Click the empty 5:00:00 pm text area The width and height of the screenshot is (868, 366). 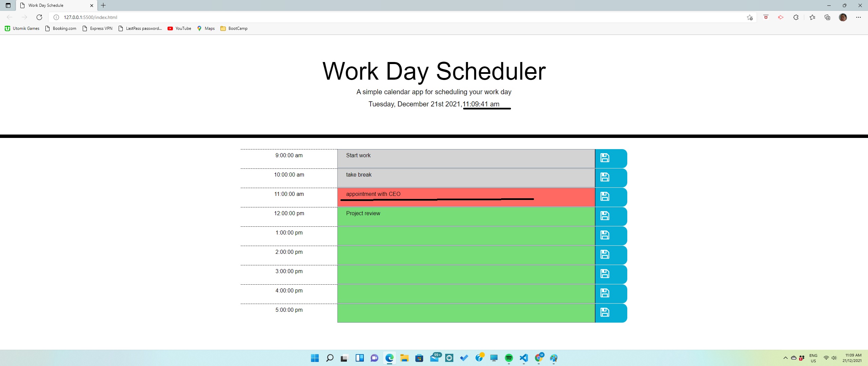466,313
